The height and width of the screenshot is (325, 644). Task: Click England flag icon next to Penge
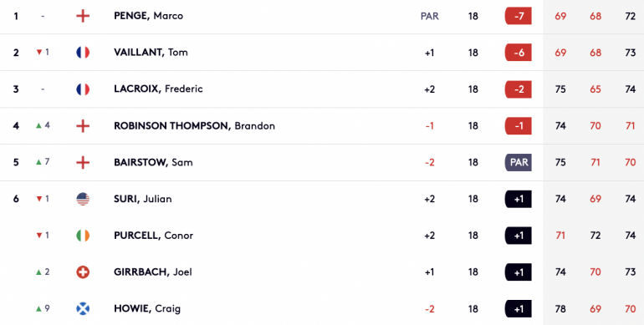[83, 16]
